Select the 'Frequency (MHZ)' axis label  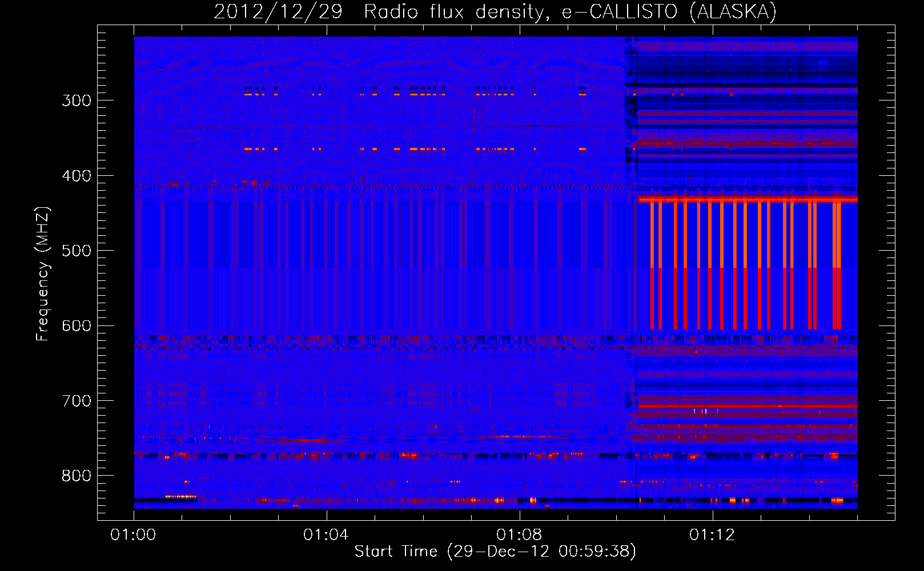pyautogui.click(x=43, y=274)
